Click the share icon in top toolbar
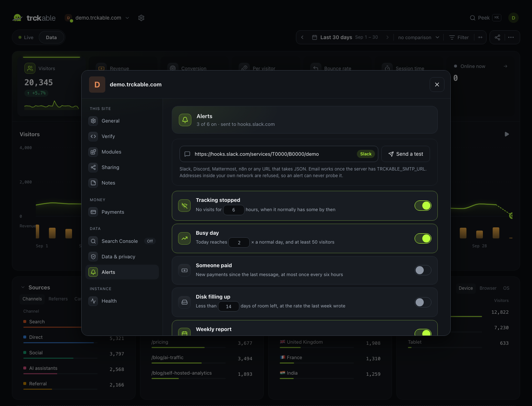The height and width of the screenshot is (406, 532). tap(497, 37)
